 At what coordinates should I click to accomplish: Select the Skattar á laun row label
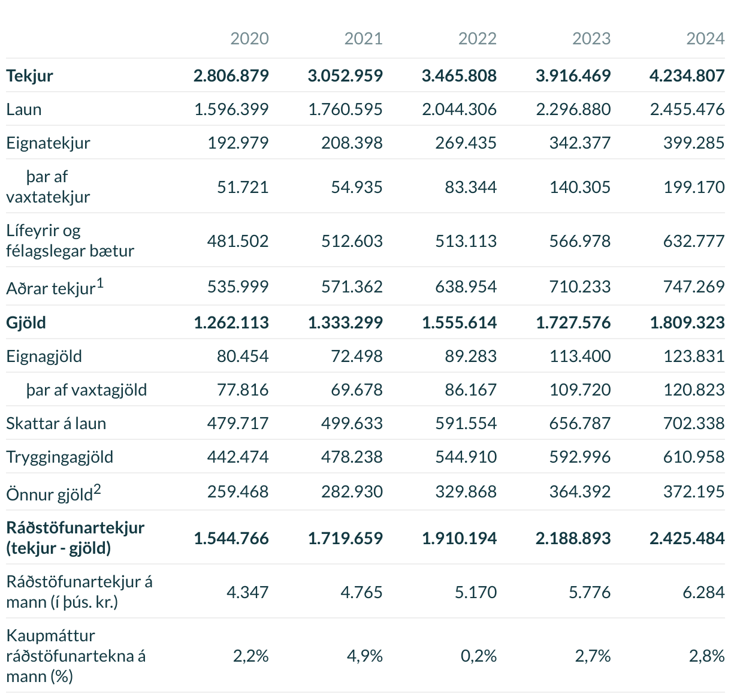point(56,424)
